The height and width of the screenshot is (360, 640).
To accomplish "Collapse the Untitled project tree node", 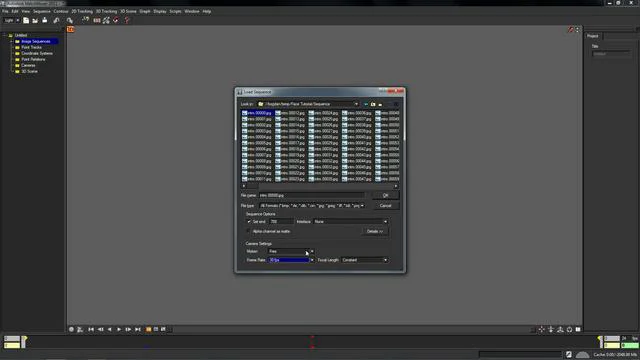I will pos(5,36).
